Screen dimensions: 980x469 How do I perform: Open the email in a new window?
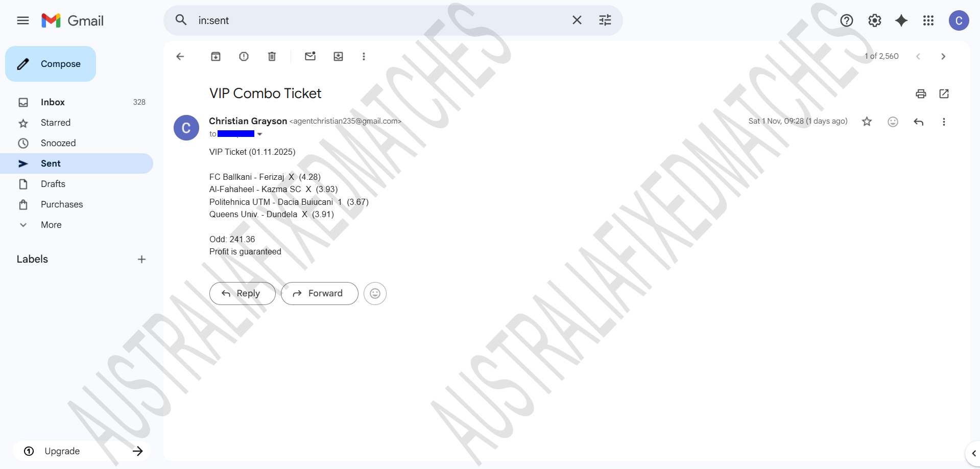(944, 93)
